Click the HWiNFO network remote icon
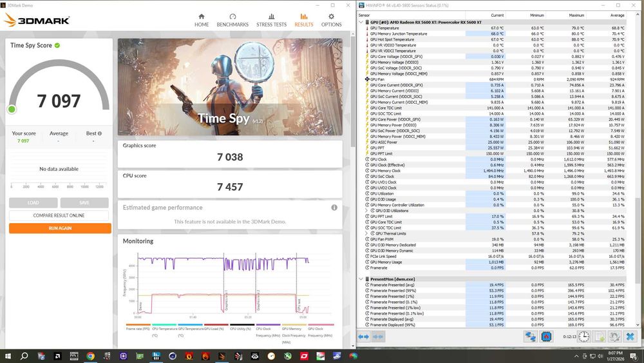The height and width of the screenshot is (363, 644). [x=530, y=337]
